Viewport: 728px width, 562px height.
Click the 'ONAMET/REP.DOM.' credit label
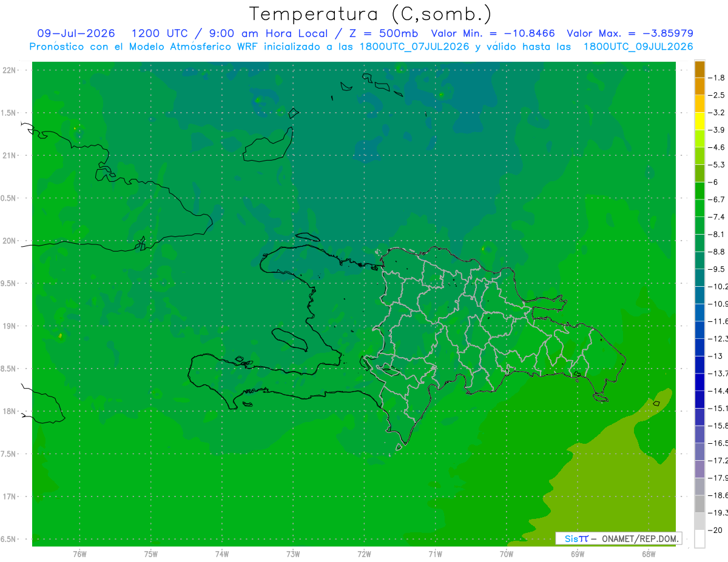click(639, 538)
